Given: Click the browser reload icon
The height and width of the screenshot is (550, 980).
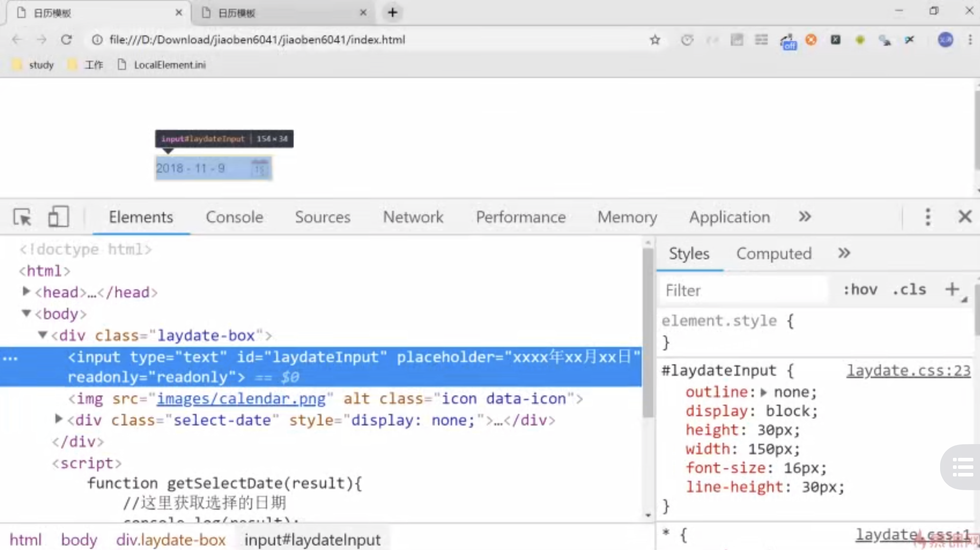Looking at the screenshot, I should coord(67,40).
